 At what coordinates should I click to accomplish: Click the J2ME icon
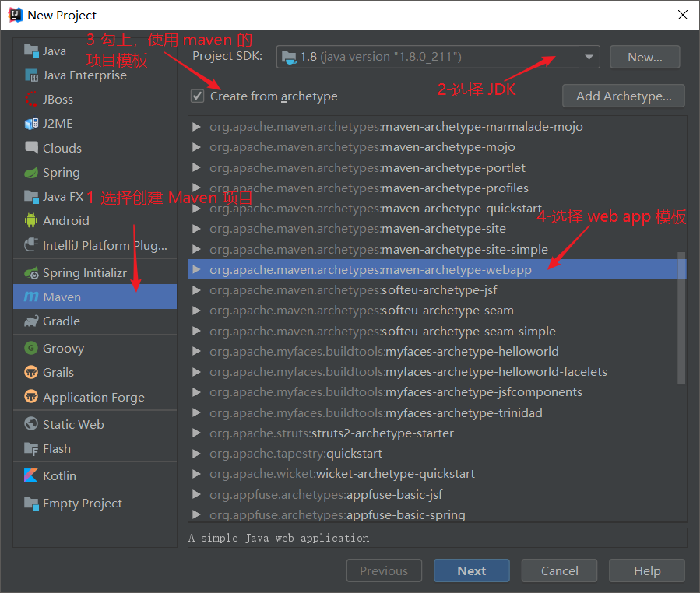point(31,124)
